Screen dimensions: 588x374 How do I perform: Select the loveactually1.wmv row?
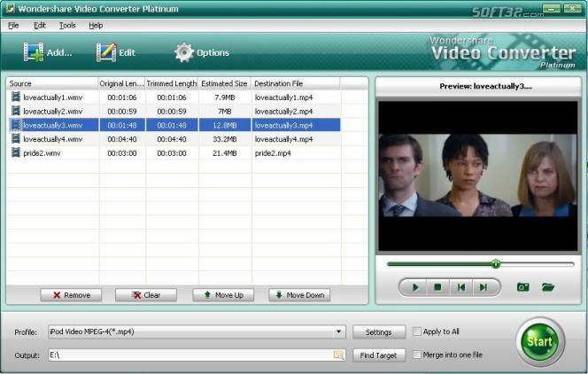click(x=174, y=97)
